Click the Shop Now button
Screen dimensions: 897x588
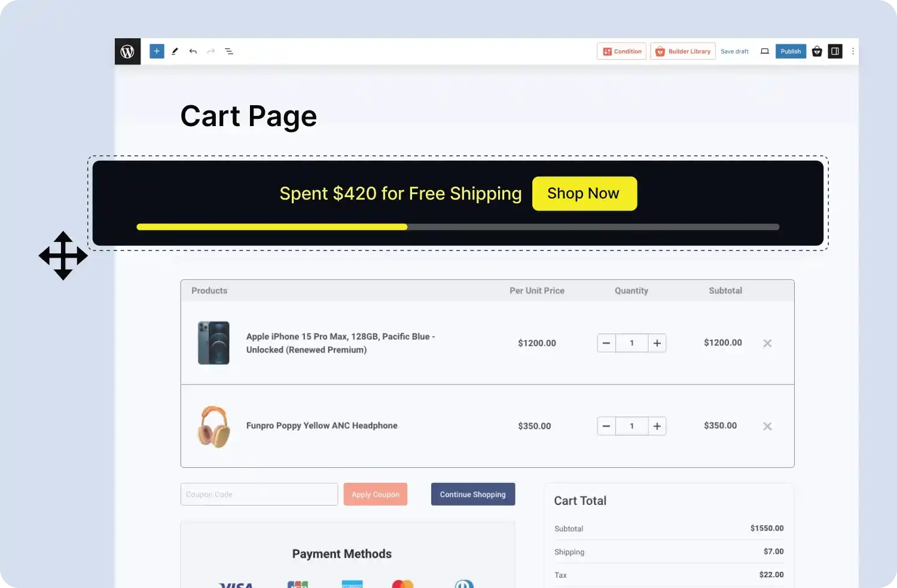(584, 193)
